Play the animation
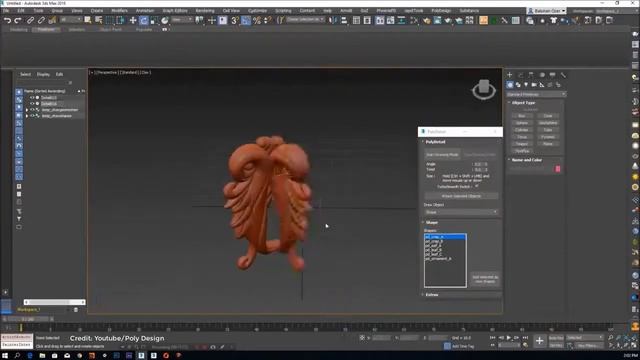 point(509,338)
